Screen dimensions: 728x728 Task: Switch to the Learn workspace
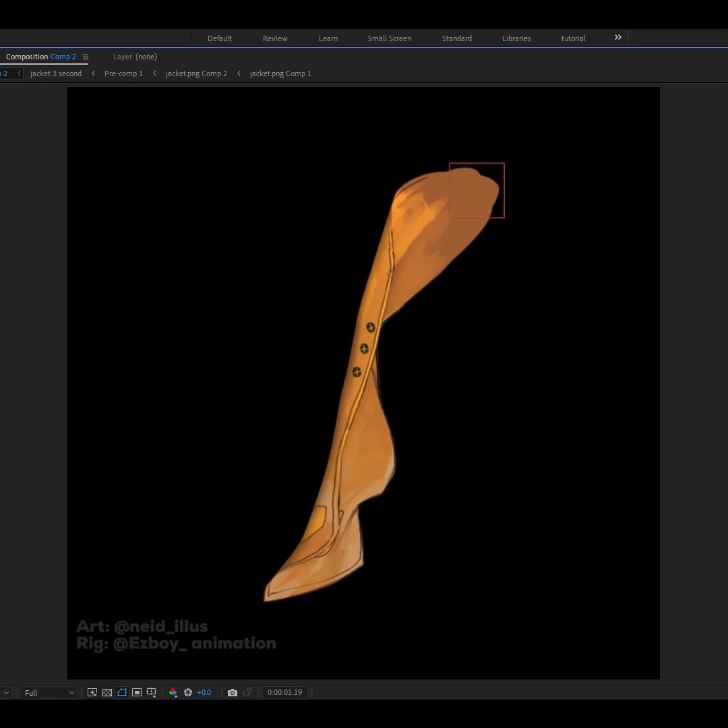(x=328, y=38)
